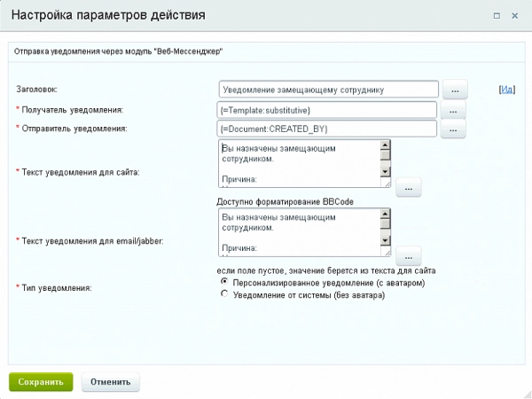
Task: Click the Отменить button
Action: (110, 381)
